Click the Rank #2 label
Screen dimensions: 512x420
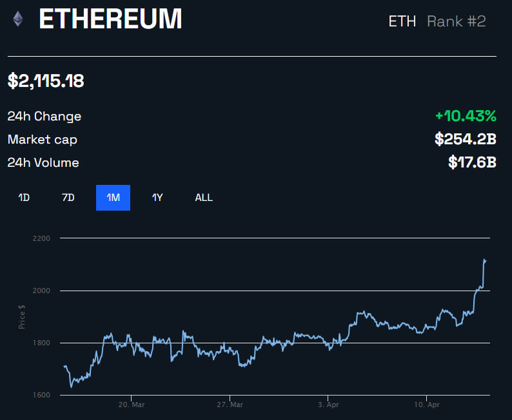pyautogui.click(x=457, y=21)
